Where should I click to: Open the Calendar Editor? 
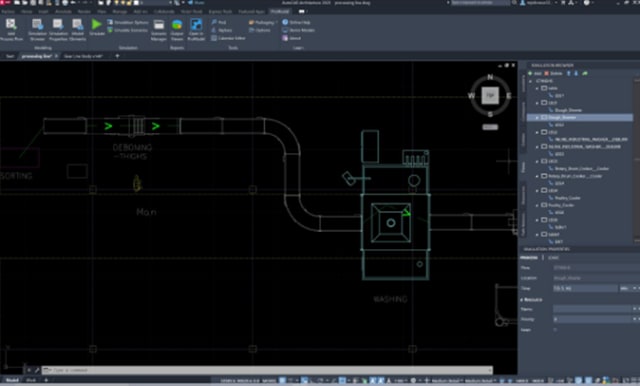pyautogui.click(x=228, y=38)
